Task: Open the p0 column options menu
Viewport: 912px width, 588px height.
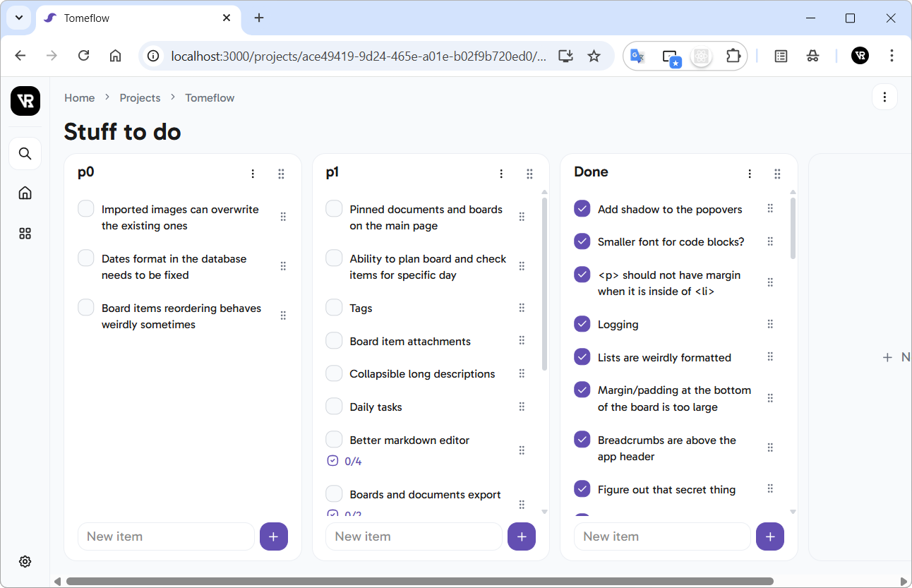Action: pos(253,174)
